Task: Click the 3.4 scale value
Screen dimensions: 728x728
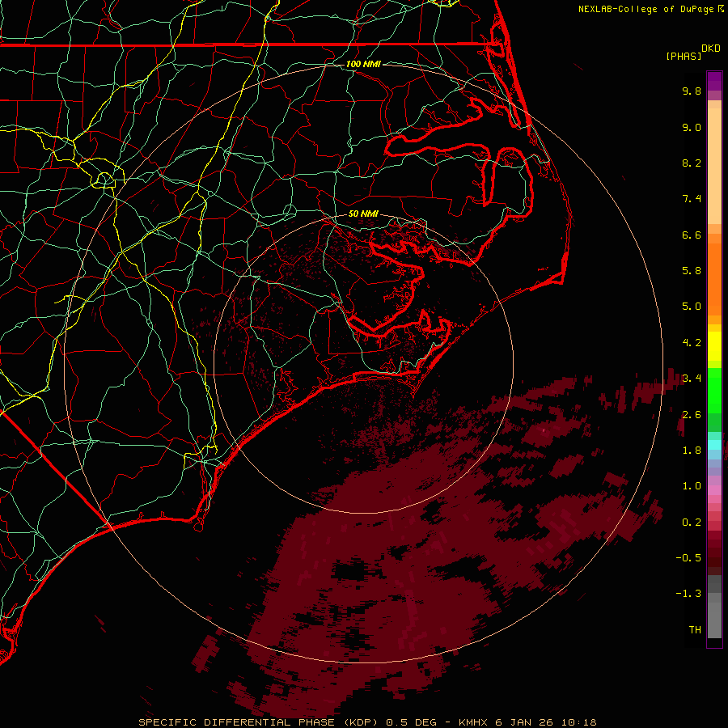Action: [692, 379]
